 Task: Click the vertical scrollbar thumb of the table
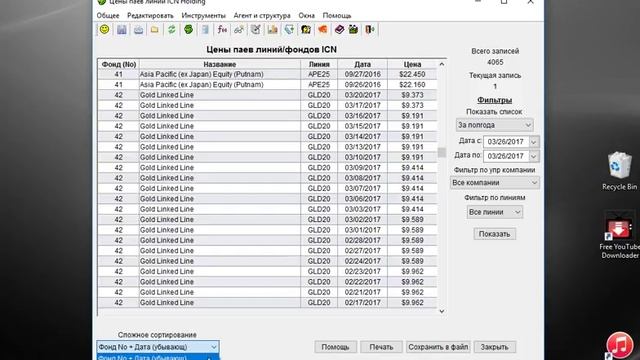(x=442, y=152)
